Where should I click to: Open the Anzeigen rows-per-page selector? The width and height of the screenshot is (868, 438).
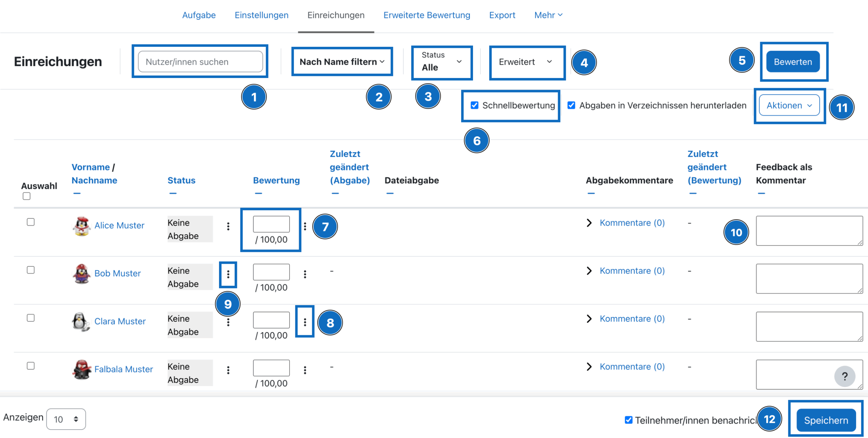pos(66,419)
